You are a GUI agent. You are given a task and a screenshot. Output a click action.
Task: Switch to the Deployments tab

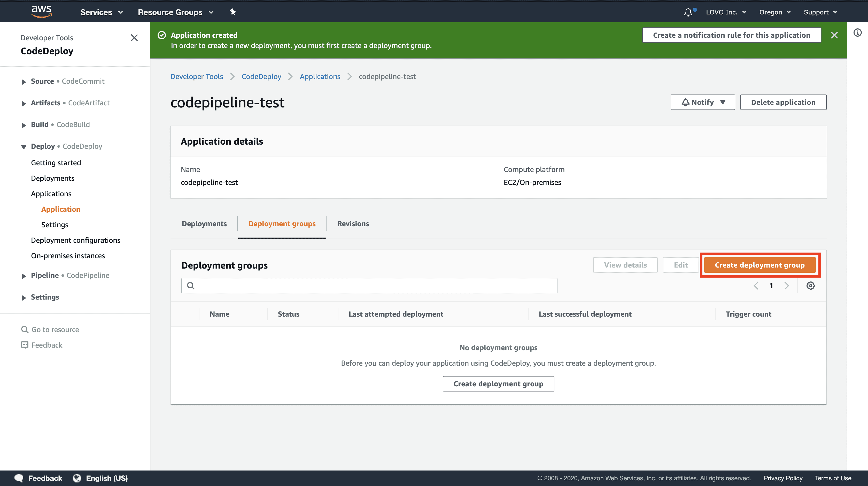[204, 224]
